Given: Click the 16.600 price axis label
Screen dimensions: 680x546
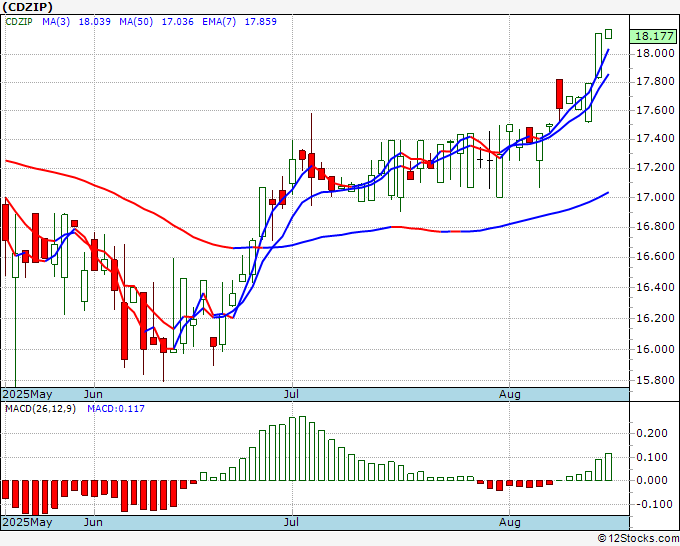Looking at the screenshot, I should [x=655, y=257].
